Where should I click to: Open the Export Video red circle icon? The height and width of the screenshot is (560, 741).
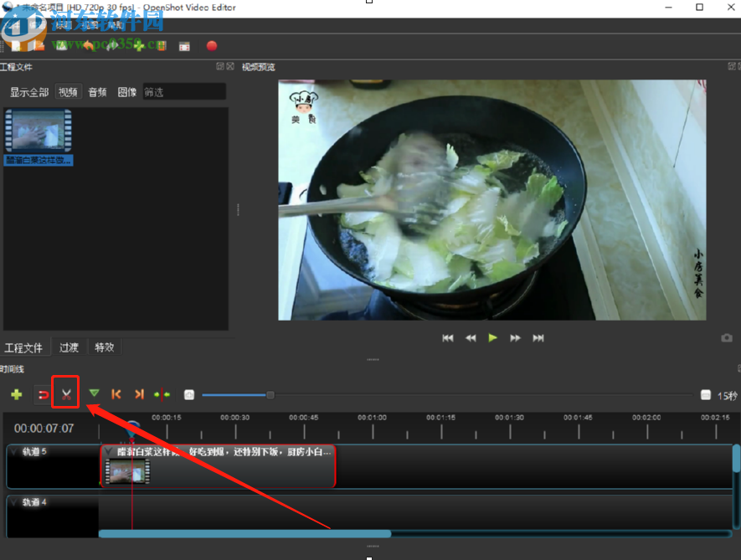pyautogui.click(x=210, y=46)
